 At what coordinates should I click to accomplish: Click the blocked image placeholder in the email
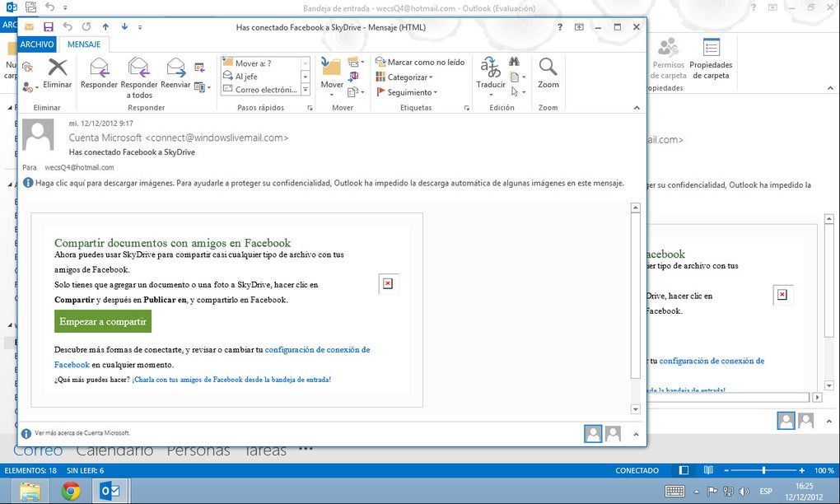pyautogui.click(x=388, y=284)
